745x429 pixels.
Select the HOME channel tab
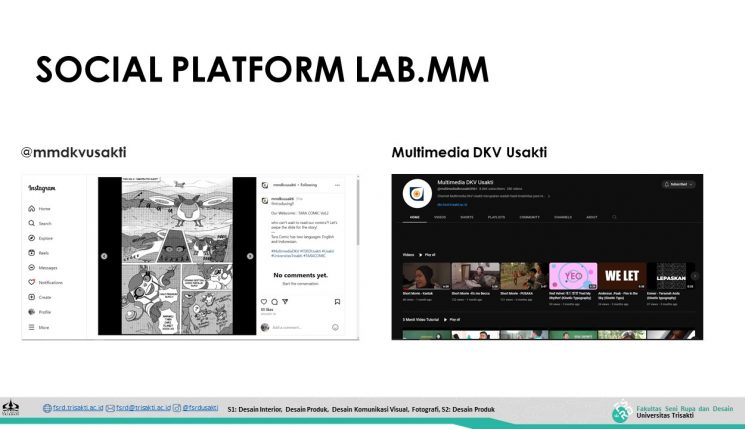415,217
